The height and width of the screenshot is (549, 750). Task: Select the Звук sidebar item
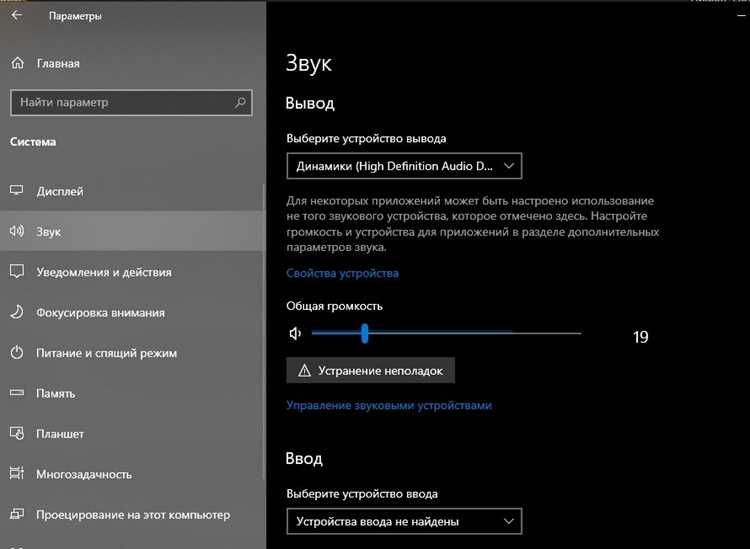point(132,231)
